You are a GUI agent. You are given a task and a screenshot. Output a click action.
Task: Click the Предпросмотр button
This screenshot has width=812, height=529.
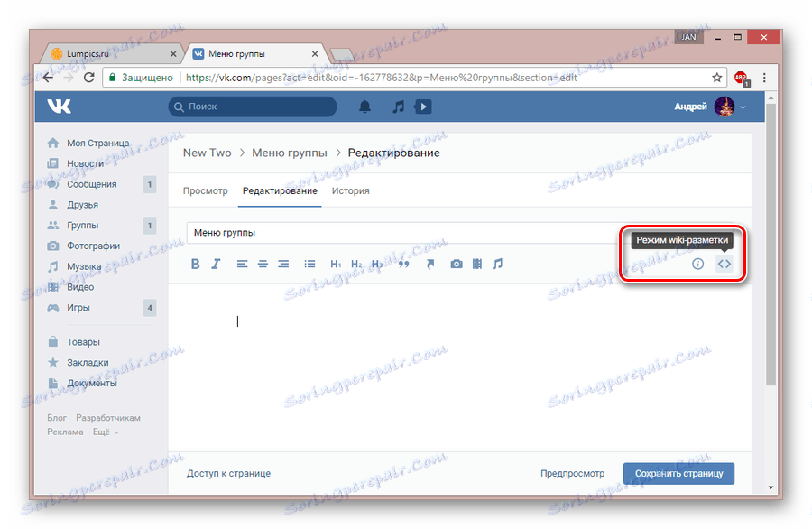click(x=572, y=474)
